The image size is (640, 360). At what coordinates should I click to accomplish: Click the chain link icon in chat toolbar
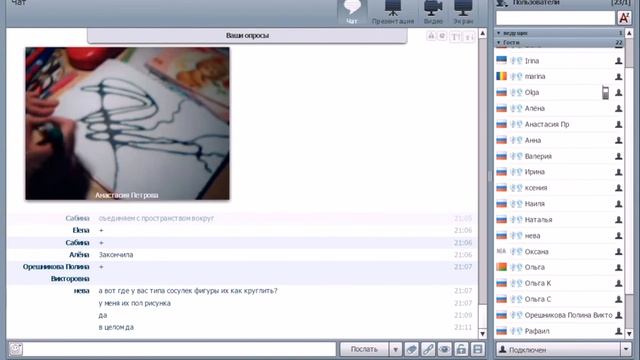point(428,349)
